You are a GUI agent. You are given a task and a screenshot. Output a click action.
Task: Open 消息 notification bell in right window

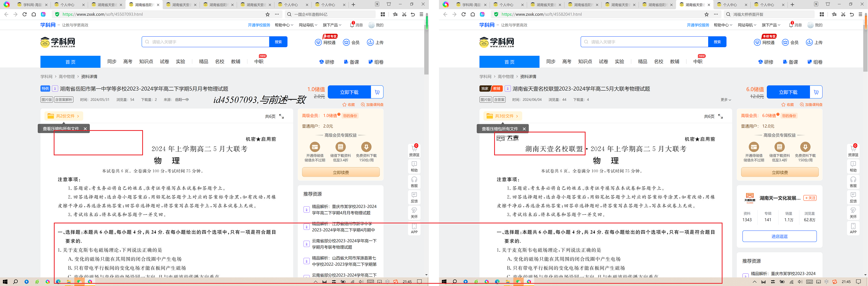point(795,25)
